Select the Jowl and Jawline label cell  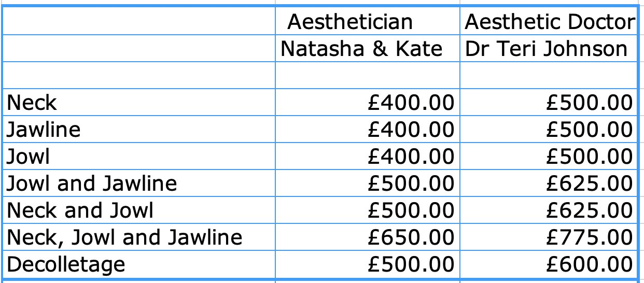pyautogui.click(x=92, y=183)
